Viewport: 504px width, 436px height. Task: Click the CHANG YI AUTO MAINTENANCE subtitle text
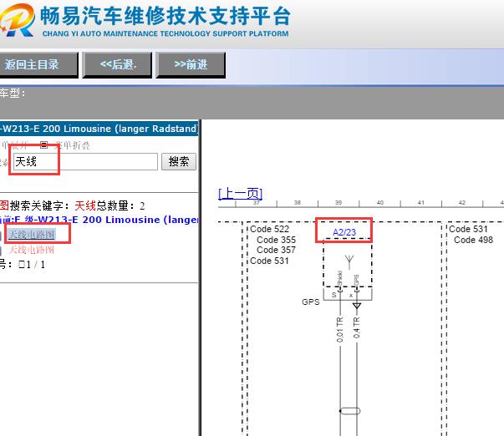tap(165, 33)
